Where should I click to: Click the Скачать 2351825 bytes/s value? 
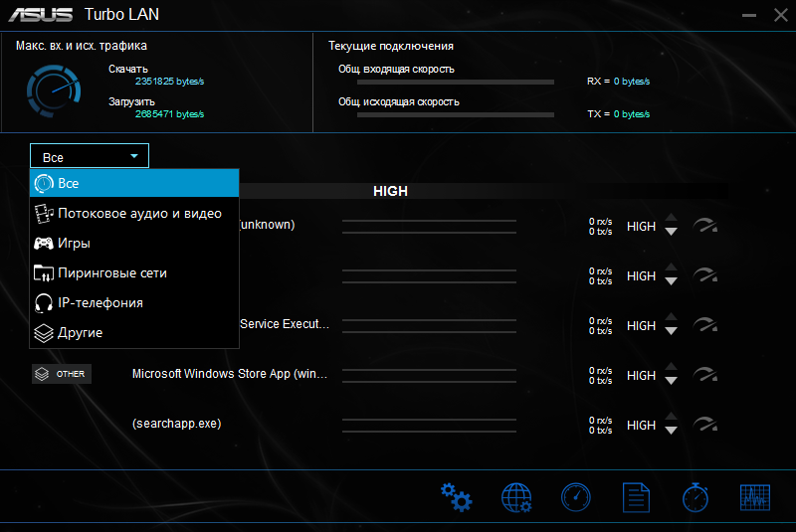[x=169, y=82]
